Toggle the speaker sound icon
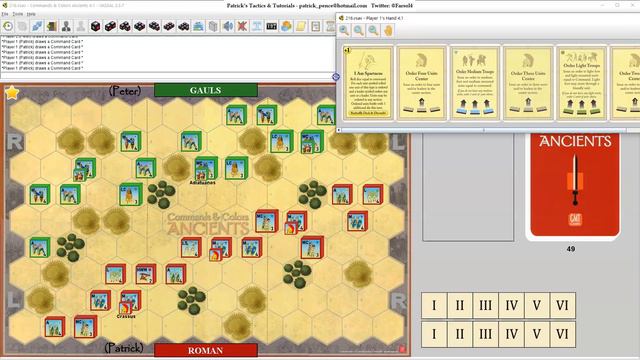Image resolution: width=640 pixels, height=360 pixels. (228, 26)
